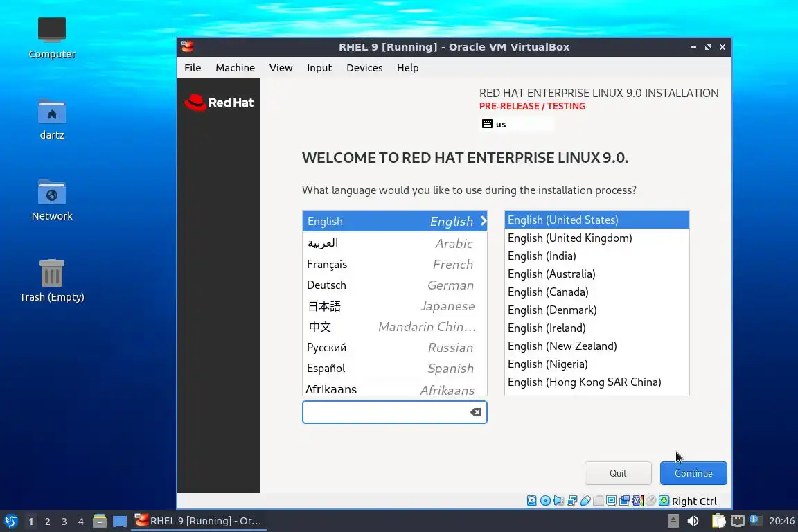
Task: Select the Mandarin Chinese language row
Action: click(x=394, y=327)
